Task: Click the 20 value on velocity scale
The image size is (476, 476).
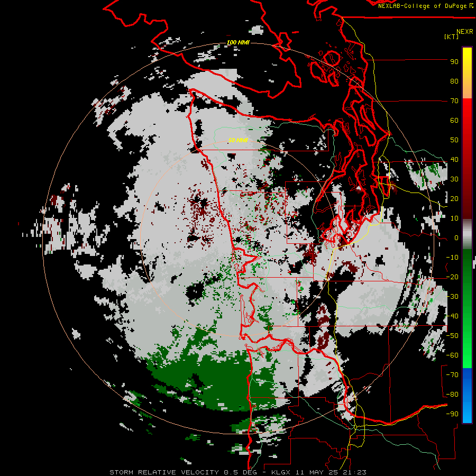Action: coord(454,199)
